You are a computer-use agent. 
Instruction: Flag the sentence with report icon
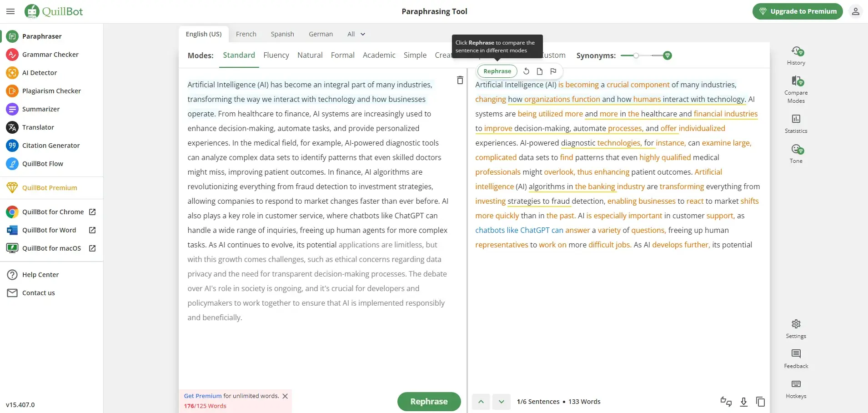point(553,71)
